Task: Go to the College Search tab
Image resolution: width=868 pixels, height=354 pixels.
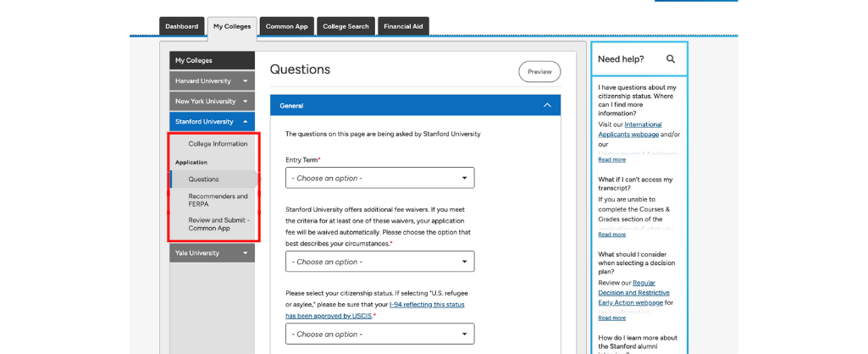Action: (x=346, y=26)
